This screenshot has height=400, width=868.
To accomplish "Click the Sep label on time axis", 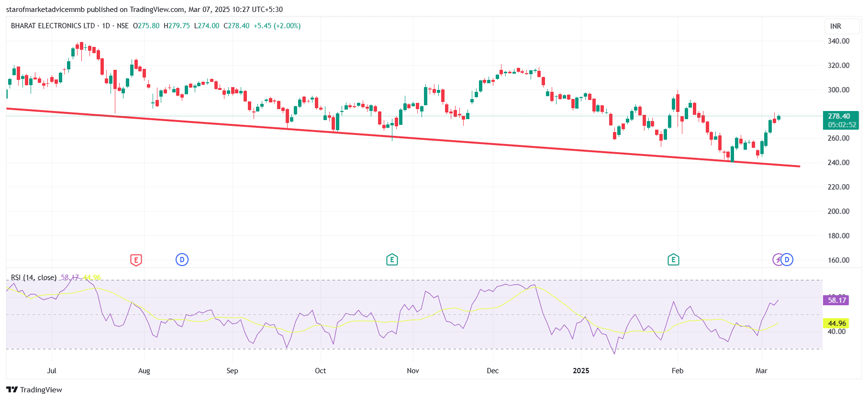I will tap(232, 371).
